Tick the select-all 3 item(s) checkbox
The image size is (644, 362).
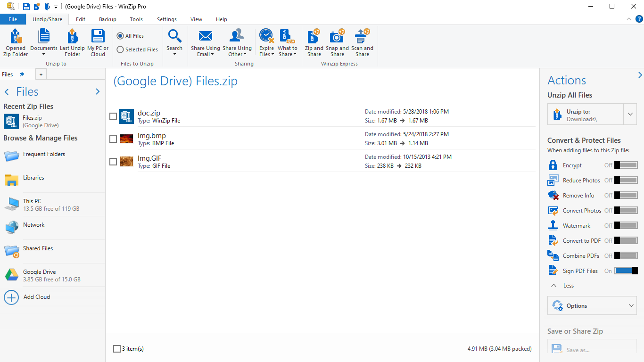(x=117, y=349)
